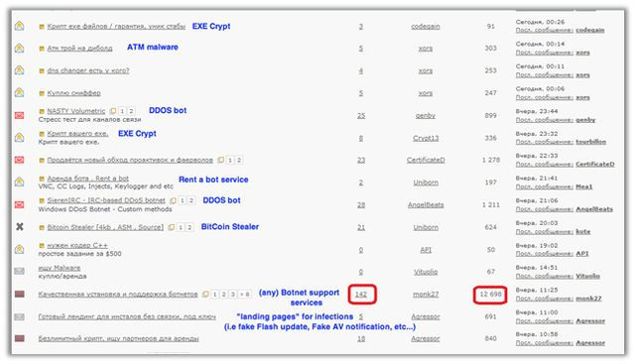The height and width of the screenshot is (364, 635).
Task: Click the dark envelope icon beside 'Качественная установка' thread
Action: pyautogui.click(x=19, y=294)
